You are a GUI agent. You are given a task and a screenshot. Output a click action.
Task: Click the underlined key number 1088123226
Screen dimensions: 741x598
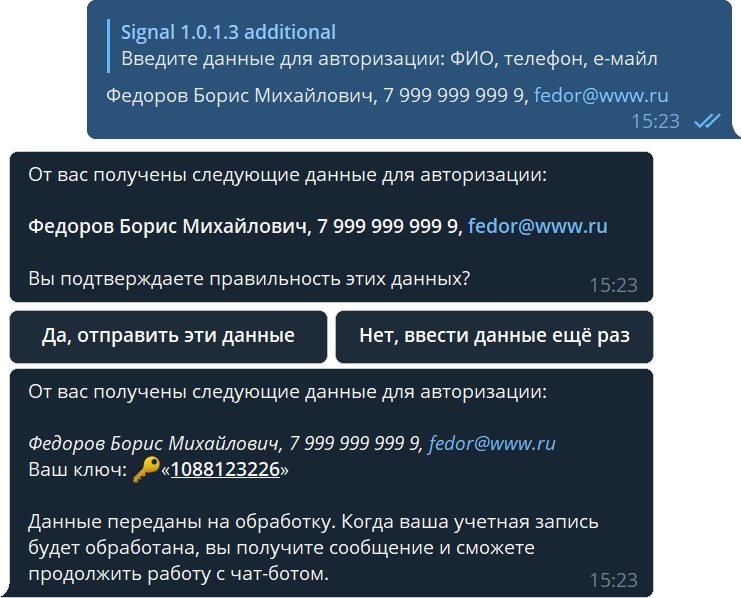tap(225, 469)
